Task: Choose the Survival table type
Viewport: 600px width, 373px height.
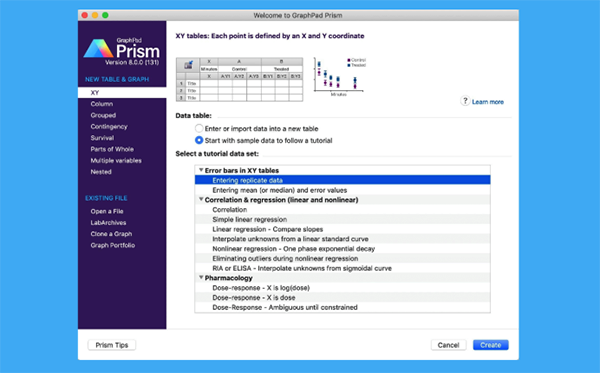Action: pyautogui.click(x=102, y=138)
